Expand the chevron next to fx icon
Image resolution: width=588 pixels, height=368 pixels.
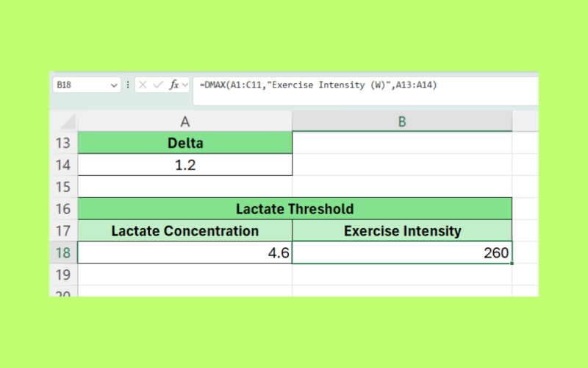184,85
